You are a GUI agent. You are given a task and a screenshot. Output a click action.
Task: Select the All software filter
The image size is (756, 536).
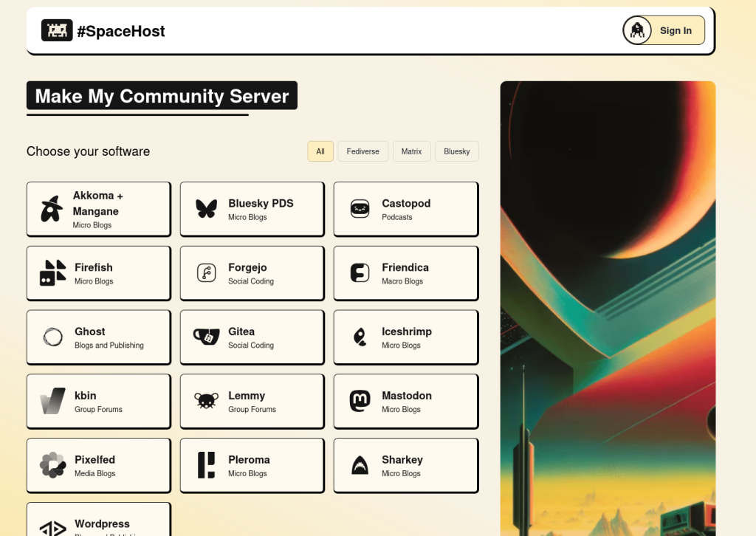(320, 151)
